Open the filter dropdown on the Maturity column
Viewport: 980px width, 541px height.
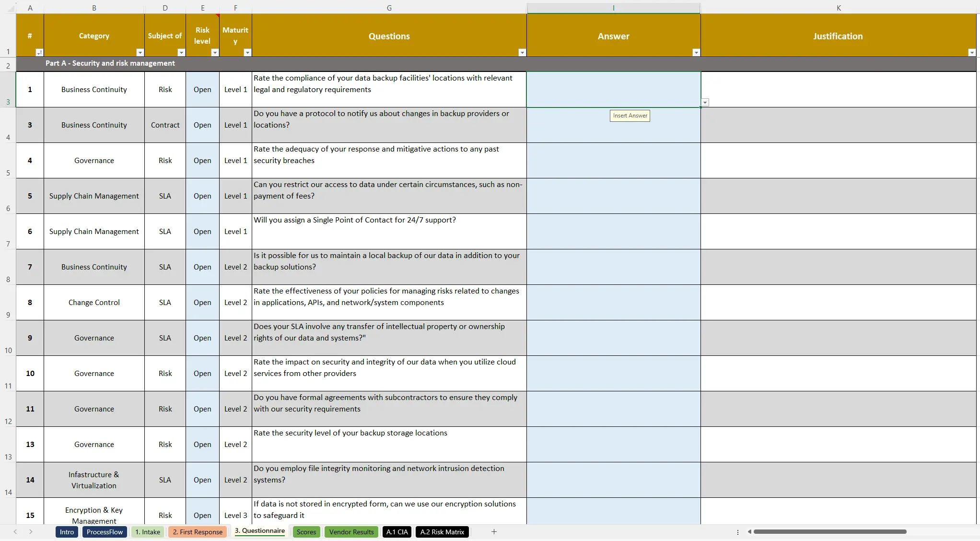pyautogui.click(x=247, y=53)
